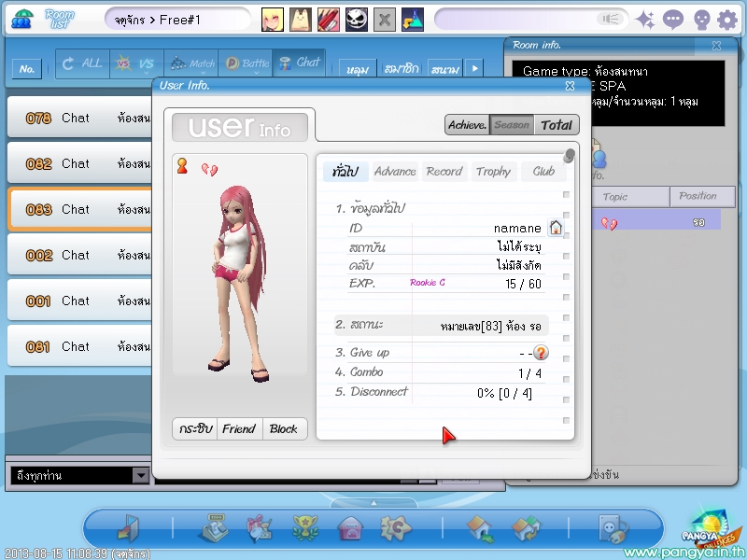Select room 001 Chat
747x560 pixels.
tap(80, 301)
